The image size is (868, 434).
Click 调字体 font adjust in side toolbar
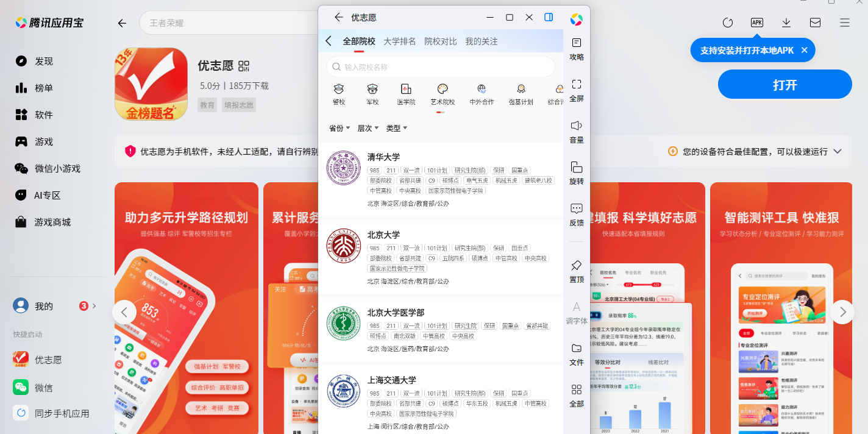click(576, 313)
